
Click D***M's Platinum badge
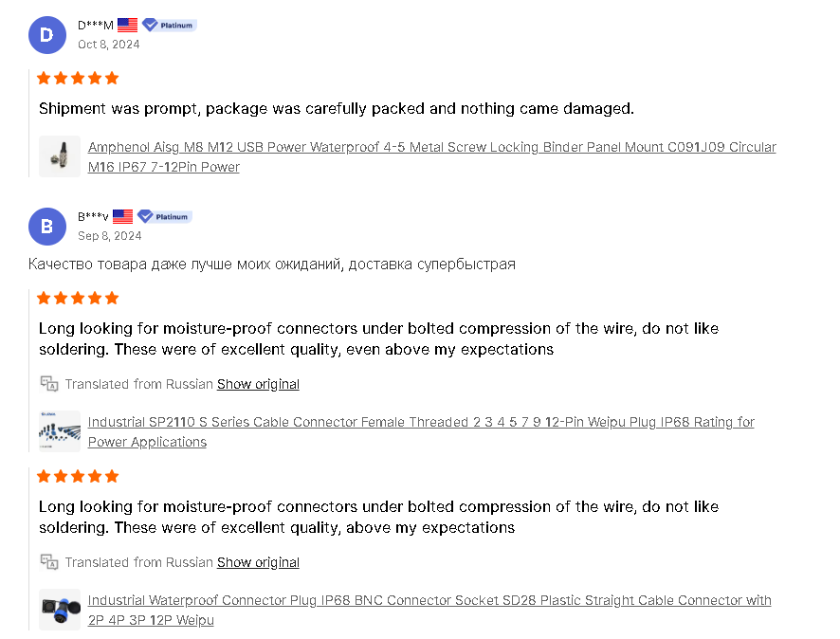(x=170, y=26)
